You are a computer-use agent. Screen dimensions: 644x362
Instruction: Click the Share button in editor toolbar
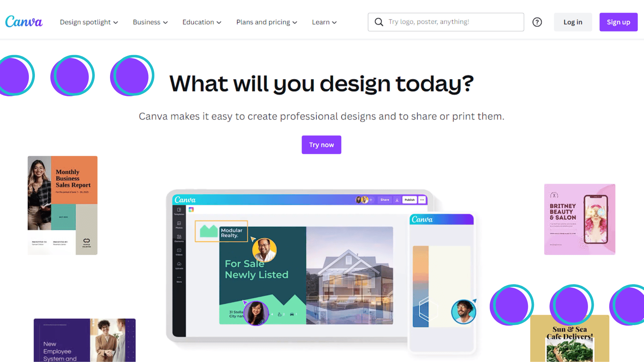(x=384, y=200)
